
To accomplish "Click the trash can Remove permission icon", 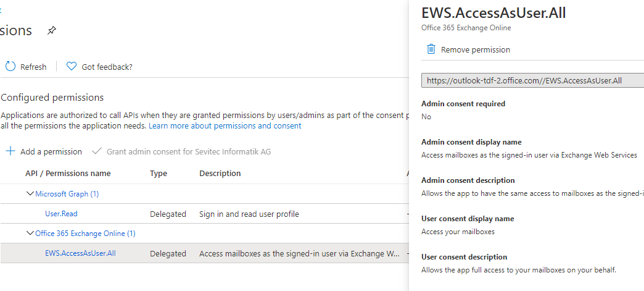I will (x=431, y=49).
